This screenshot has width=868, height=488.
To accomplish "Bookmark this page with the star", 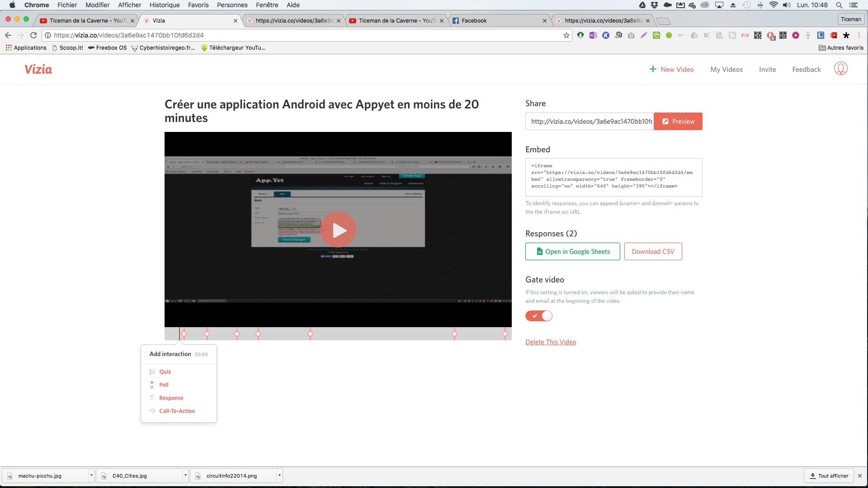I will pyautogui.click(x=566, y=35).
